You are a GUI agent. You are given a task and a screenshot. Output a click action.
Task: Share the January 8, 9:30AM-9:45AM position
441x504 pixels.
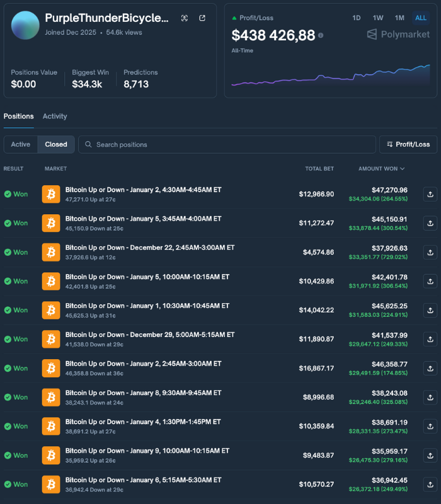pos(430,398)
